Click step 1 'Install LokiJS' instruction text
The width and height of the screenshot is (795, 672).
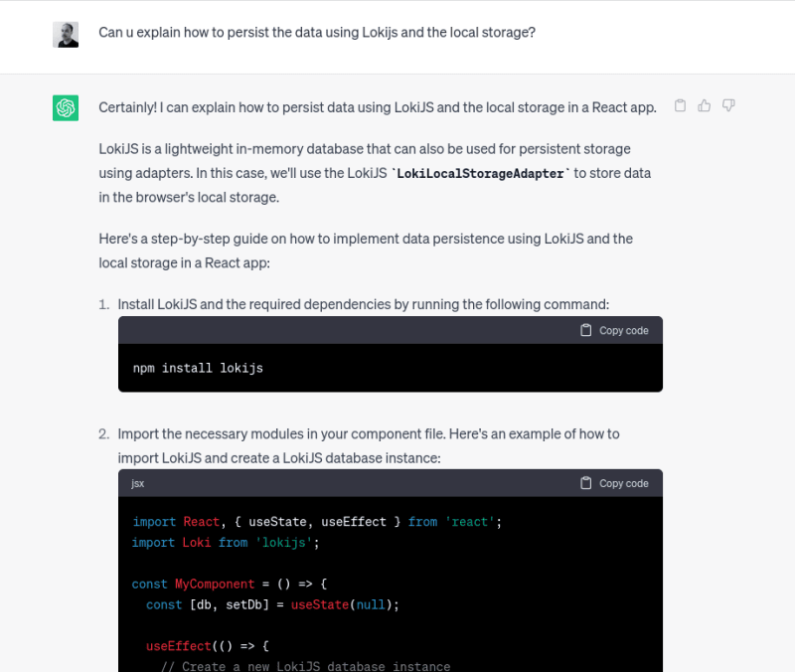(363, 304)
